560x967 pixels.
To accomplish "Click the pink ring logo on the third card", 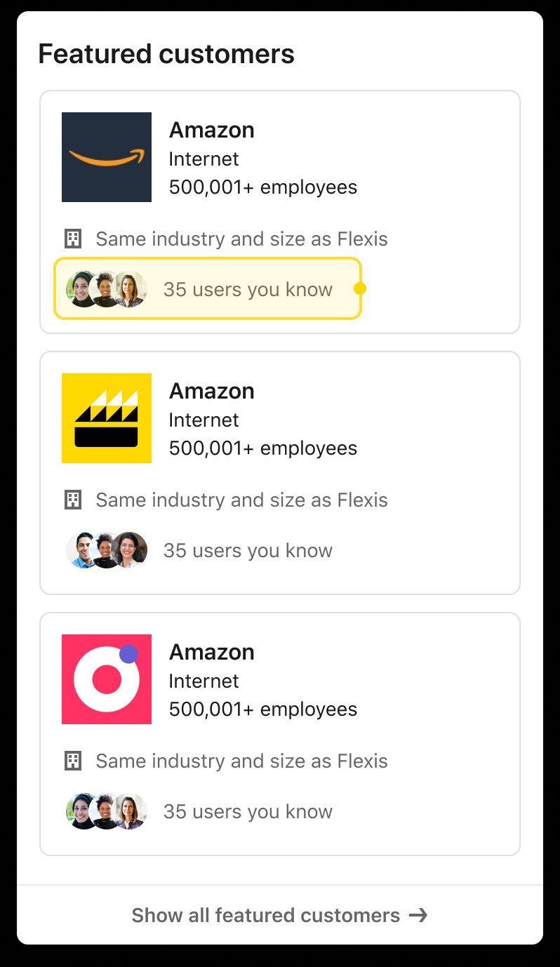I will [106, 679].
